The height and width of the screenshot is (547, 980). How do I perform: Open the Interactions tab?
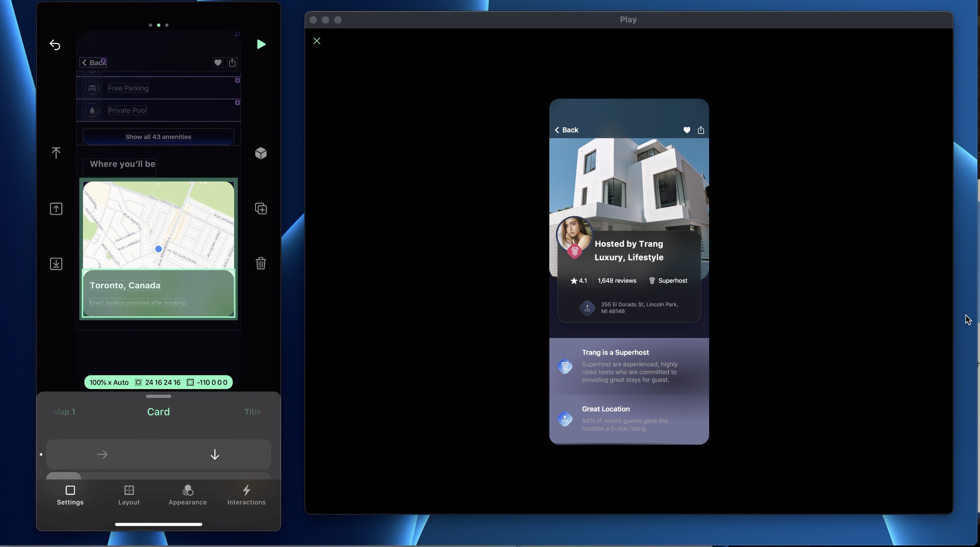246,495
